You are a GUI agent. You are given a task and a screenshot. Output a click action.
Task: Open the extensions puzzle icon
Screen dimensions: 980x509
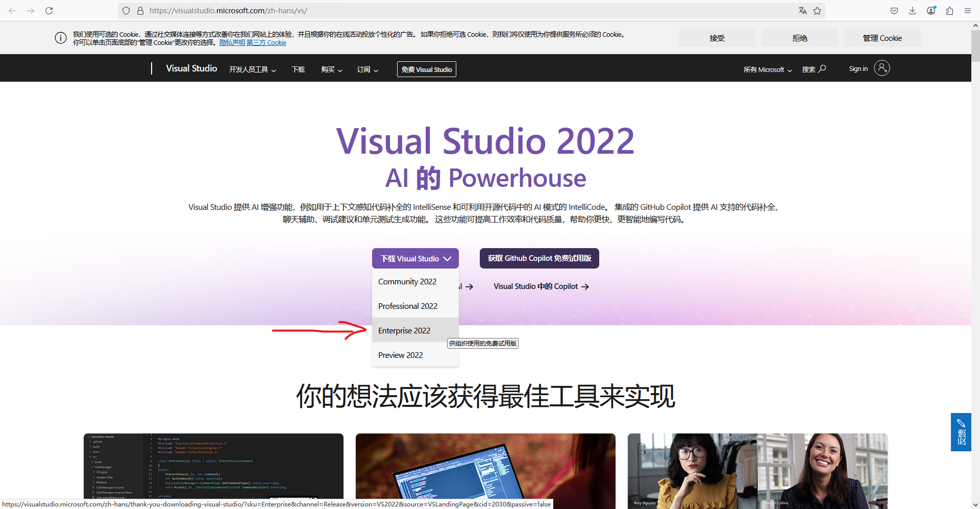pyautogui.click(x=949, y=11)
